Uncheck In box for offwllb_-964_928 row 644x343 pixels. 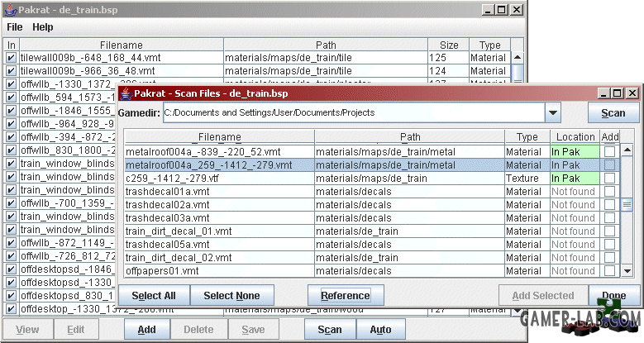11,124
